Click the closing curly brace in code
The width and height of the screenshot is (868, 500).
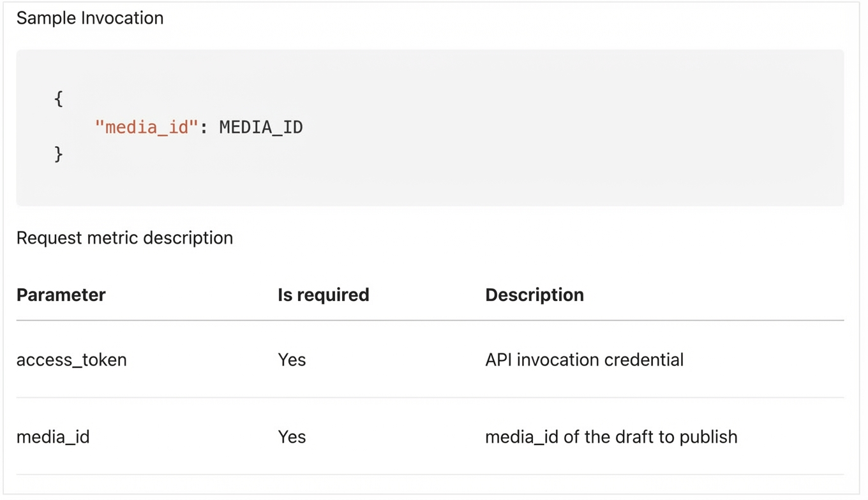(59, 154)
